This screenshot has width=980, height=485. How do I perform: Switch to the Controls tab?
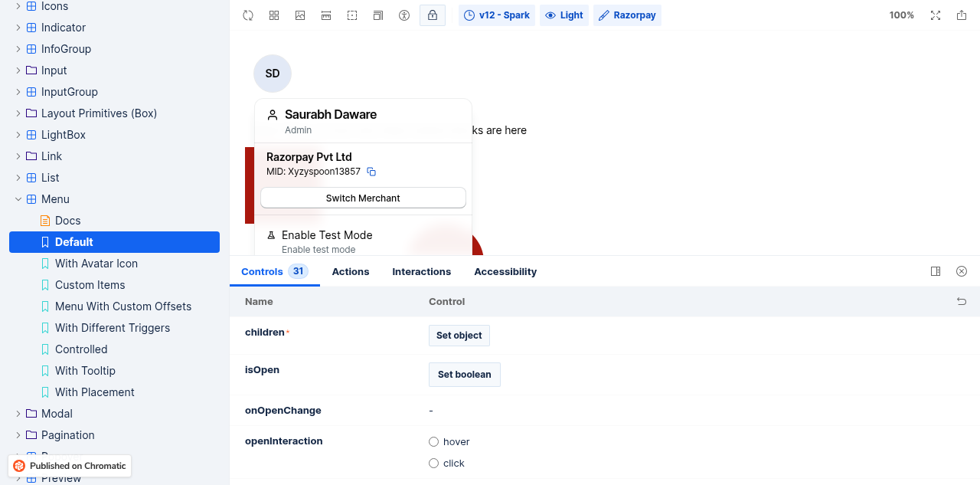275,271
